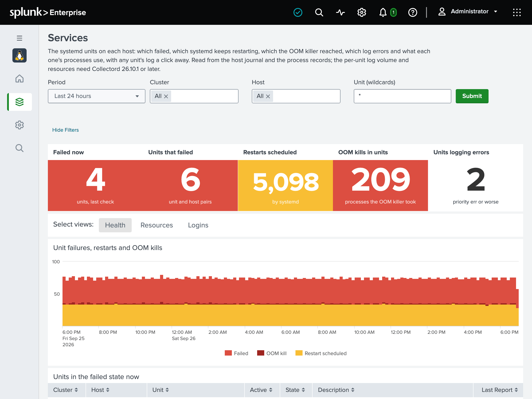Click into the Host multiselect field
The width and height of the screenshot is (532, 399).
296,96
